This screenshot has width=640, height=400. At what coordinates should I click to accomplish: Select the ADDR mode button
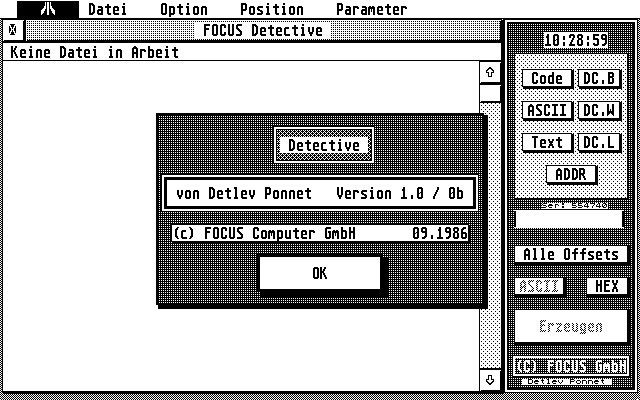click(x=571, y=174)
